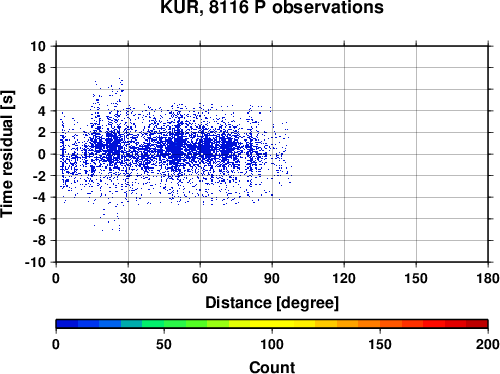Click the y-axis tick label 10
The width and height of the screenshot is (500, 374).
38,46
